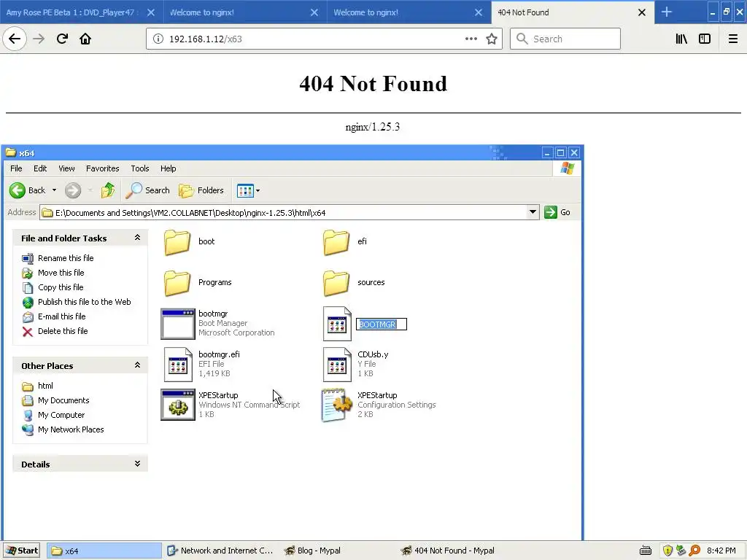Screen dimensions: 747x560
Task: Go up one folder level
Action: coord(108,190)
